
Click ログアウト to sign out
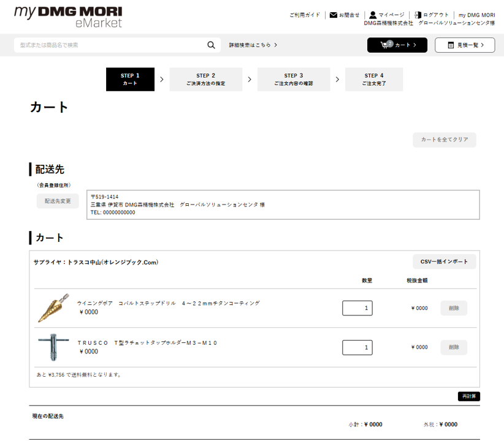point(435,15)
